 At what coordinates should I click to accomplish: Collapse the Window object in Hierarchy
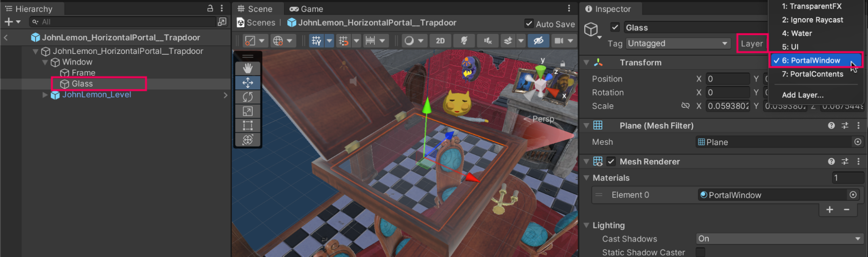point(45,62)
